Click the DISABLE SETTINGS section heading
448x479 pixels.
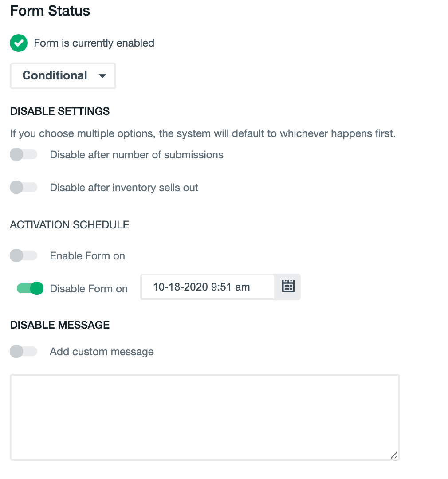pos(59,111)
